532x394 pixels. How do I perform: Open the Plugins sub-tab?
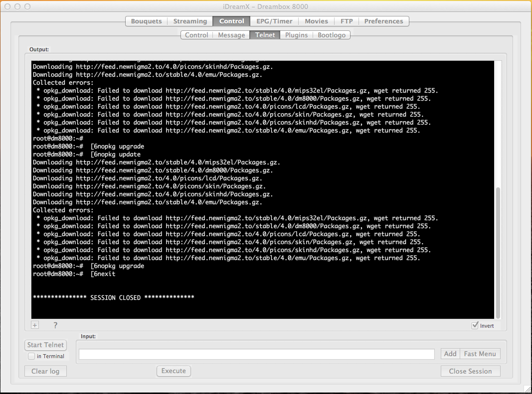tap(296, 35)
